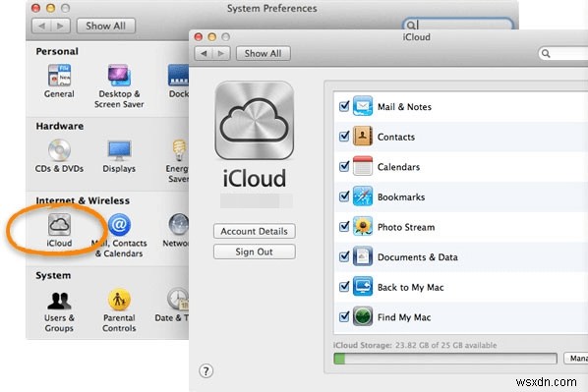Uncheck the Mail & Notes checkbox
Image resolution: width=588 pixels, height=392 pixels.
pos(344,106)
